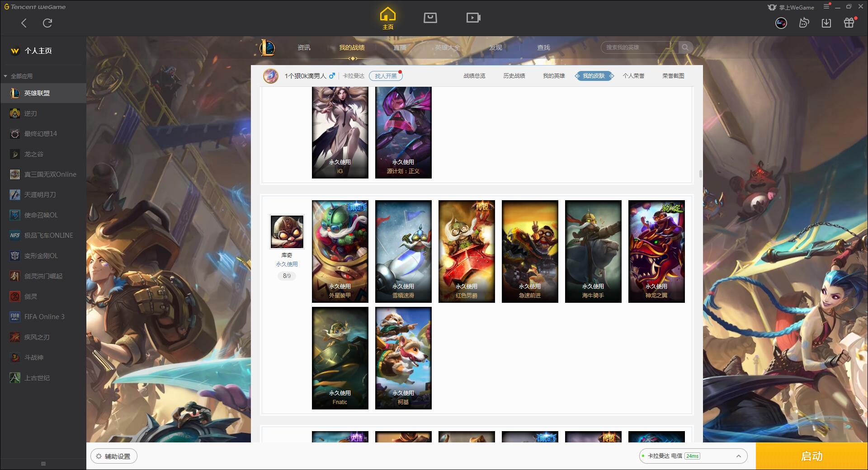Select 上古世纪 in game list
This screenshot has height=470, width=868.
click(x=43, y=378)
